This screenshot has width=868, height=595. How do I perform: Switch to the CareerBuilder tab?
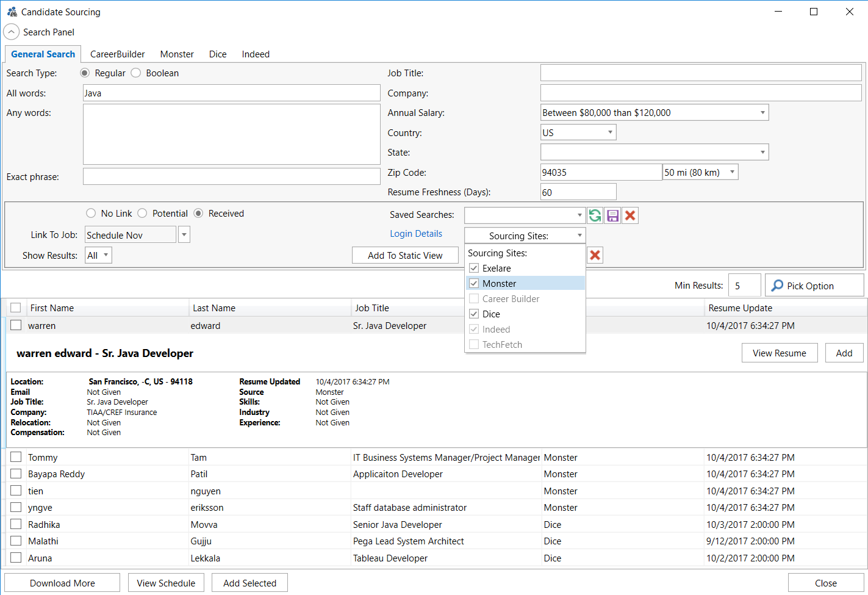pos(118,54)
